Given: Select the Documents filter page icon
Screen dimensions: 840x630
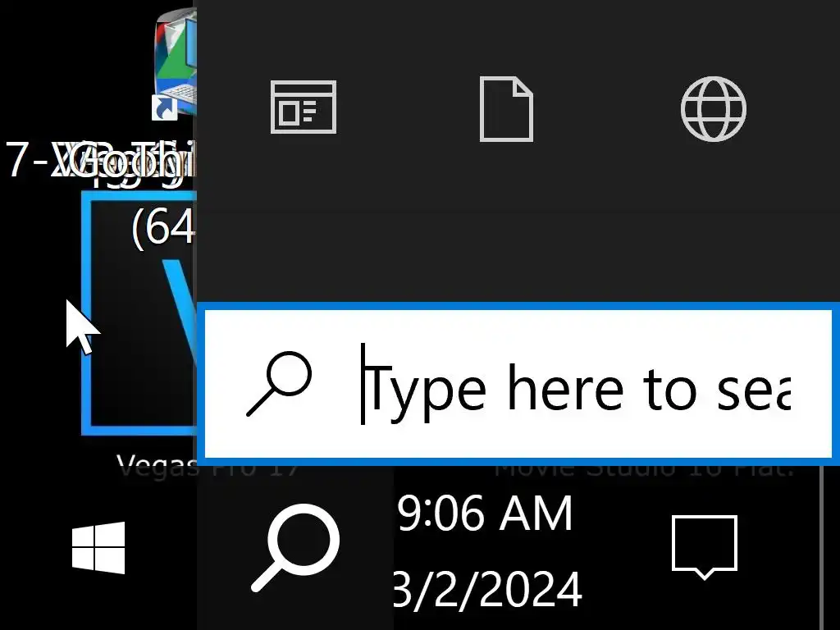Looking at the screenshot, I should coord(505,109).
